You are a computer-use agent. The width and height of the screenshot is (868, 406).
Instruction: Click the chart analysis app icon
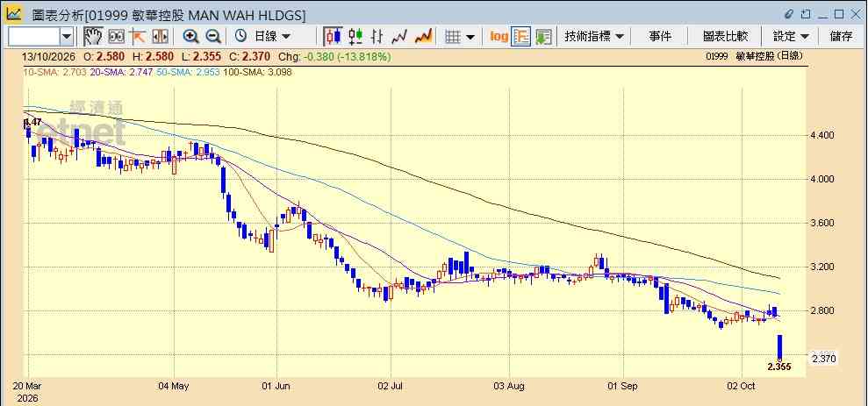[14, 13]
